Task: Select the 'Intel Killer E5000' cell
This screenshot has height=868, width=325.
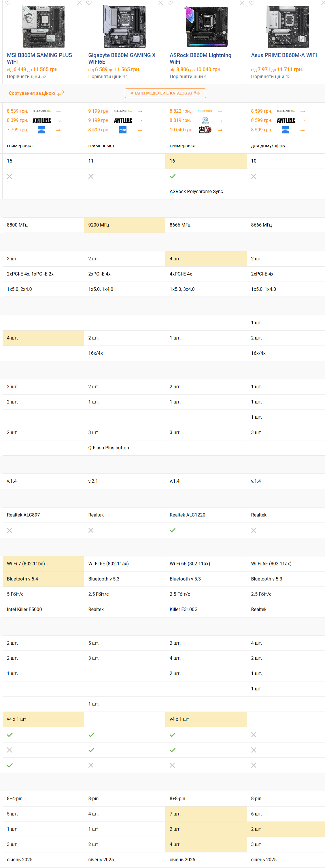Action: tap(43, 610)
